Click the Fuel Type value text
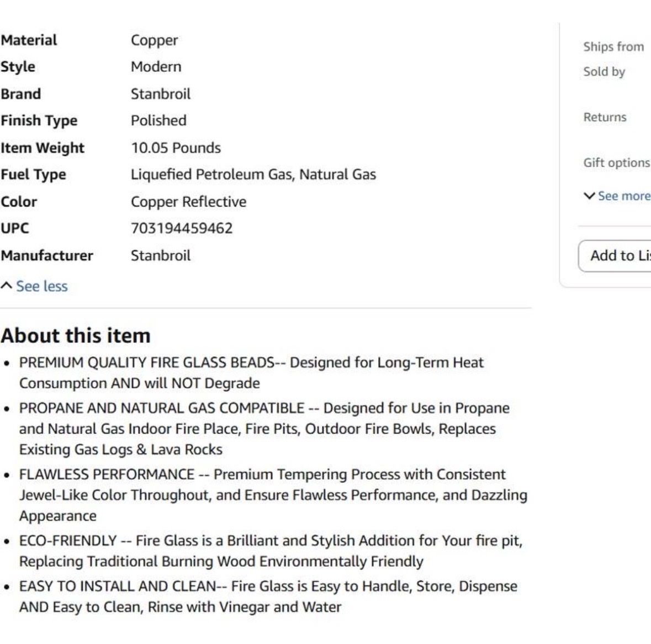The width and height of the screenshot is (651, 644). (x=253, y=175)
